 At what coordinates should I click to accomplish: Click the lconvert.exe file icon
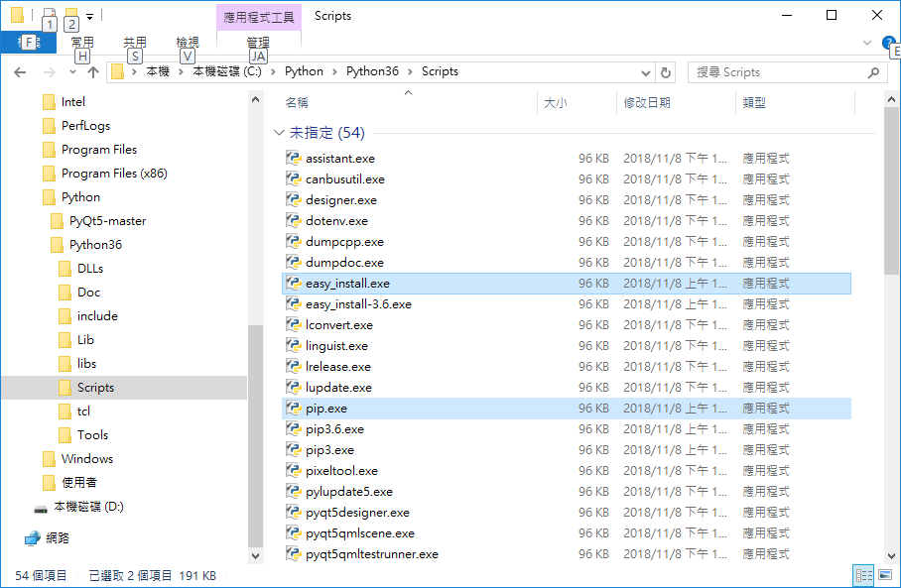[x=293, y=324]
